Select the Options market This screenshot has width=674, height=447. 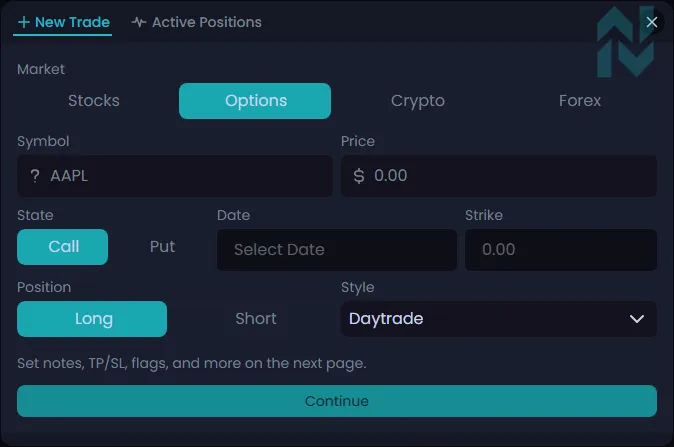click(255, 101)
